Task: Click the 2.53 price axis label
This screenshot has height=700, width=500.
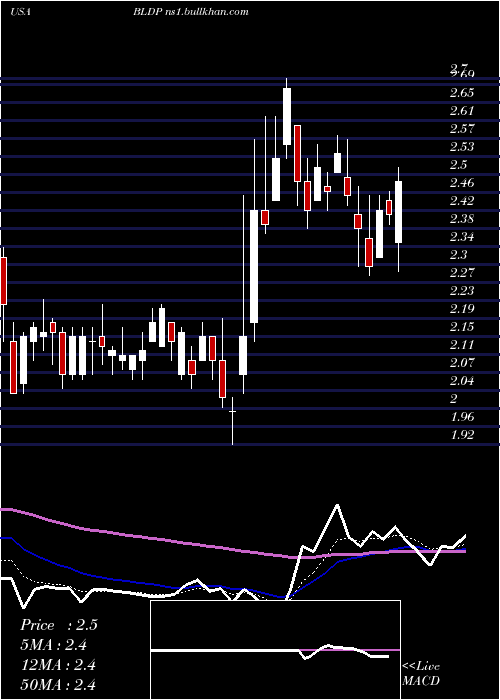Action: (462, 146)
